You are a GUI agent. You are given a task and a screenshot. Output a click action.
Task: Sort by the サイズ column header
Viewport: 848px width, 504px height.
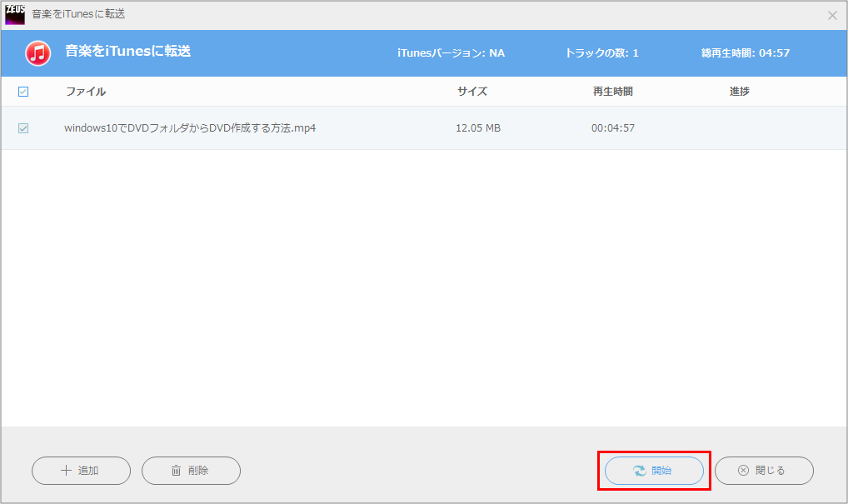click(471, 92)
